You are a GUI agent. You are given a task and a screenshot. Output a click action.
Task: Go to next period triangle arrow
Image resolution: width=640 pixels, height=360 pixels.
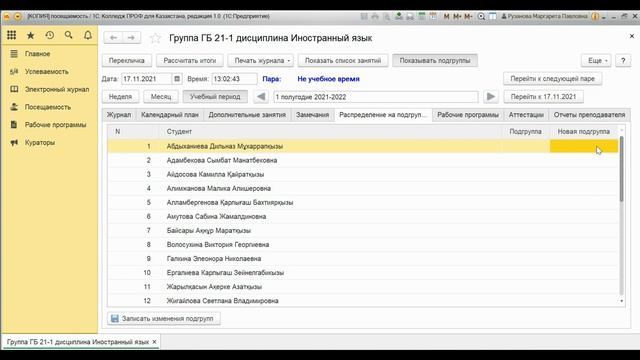coord(491,97)
